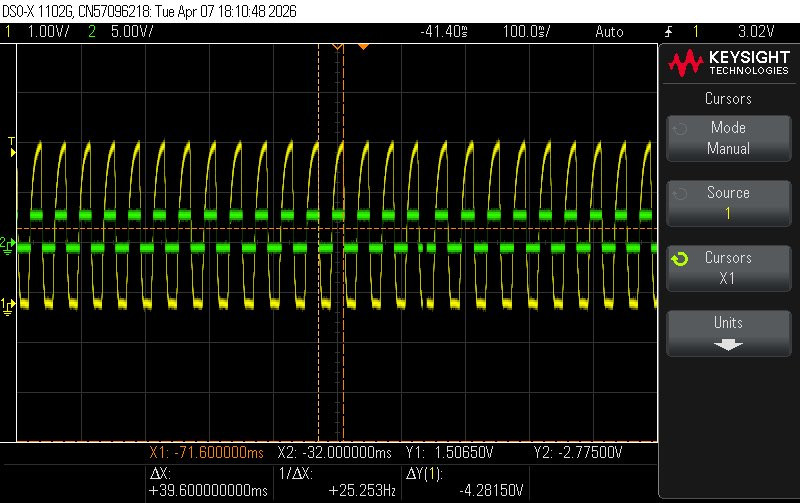The image size is (800, 503).
Task: Toggle the Auto trigger mode indicator
Action: [x=608, y=31]
